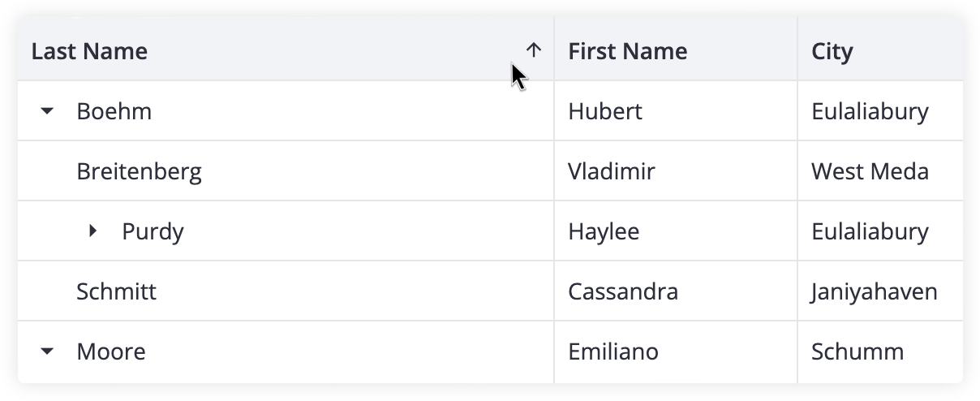
Task: Click the ascending sort arrow icon
Action: [533, 50]
